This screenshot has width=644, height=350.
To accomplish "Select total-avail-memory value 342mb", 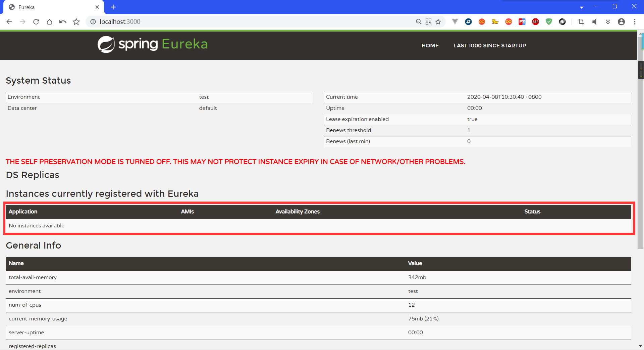I will (417, 277).
